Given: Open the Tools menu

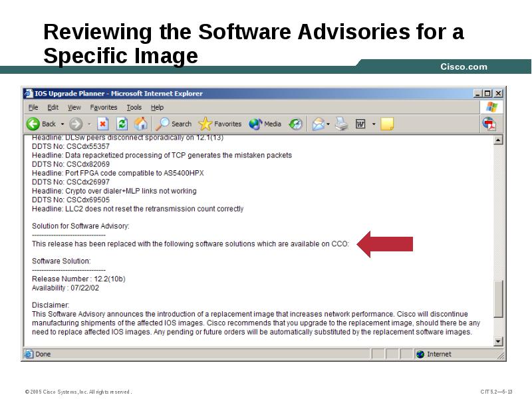Looking at the screenshot, I should (134, 108).
